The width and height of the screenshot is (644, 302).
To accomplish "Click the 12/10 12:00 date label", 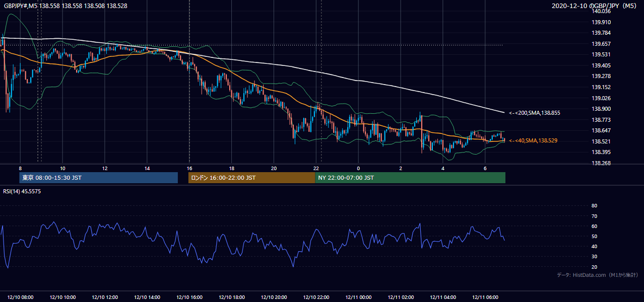I will tap(105, 297).
